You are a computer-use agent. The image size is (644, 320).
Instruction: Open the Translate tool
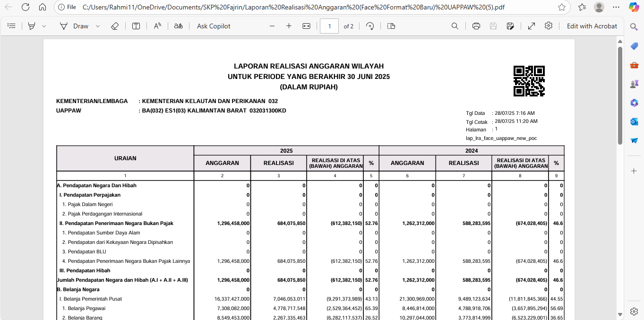pos(179,26)
